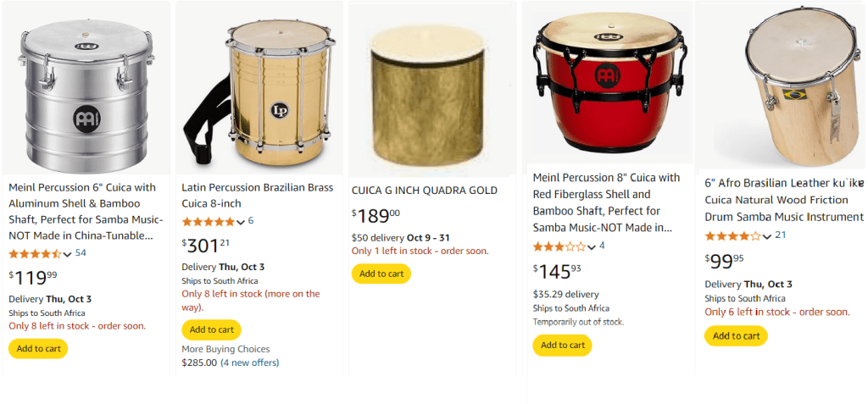Expand rating breakdown for Afro Brasilian cuica
Viewport: 868px width, 404px height.
coord(767,236)
